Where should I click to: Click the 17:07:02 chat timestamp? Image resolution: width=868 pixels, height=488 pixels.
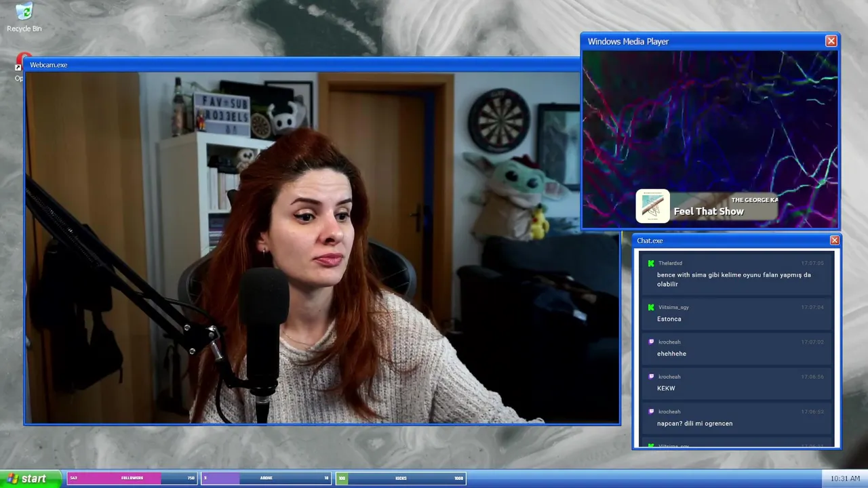coord(812,342)
